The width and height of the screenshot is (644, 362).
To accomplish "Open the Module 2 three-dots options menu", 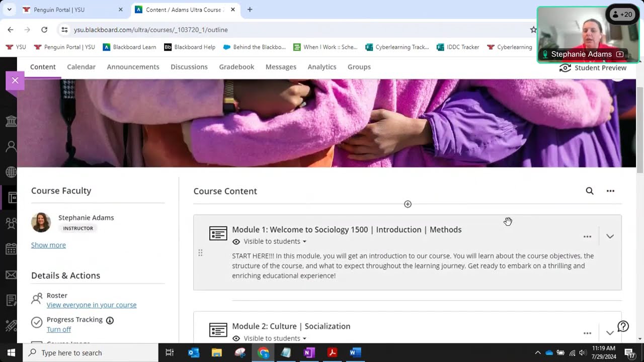I will coord(587,333).
